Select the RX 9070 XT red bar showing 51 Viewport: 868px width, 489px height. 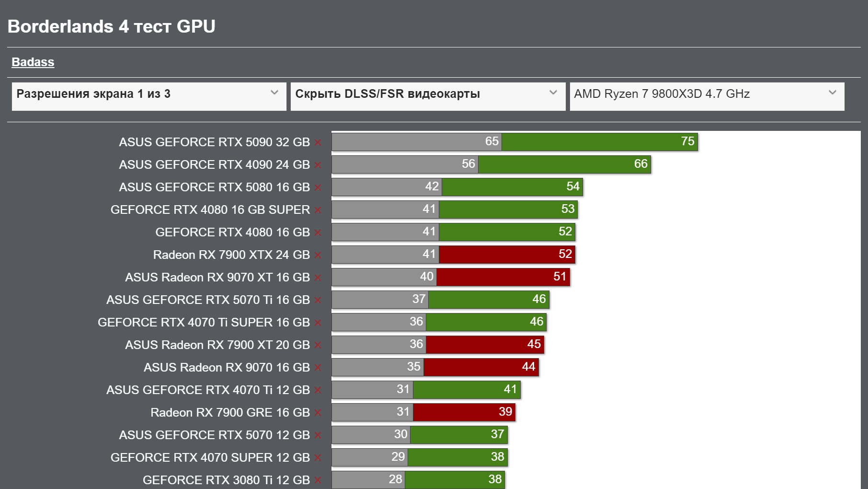[503, 277]
